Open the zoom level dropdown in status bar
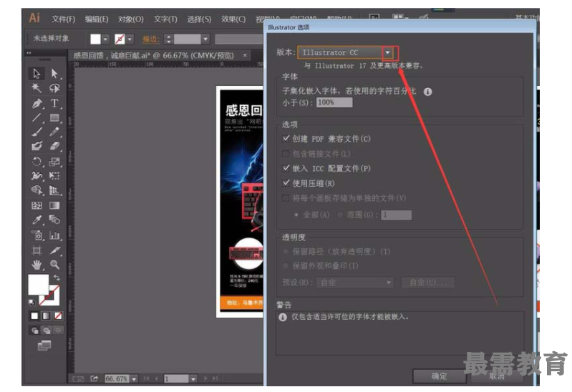This screenshot has height=392, width=572. tap(135, 379)
